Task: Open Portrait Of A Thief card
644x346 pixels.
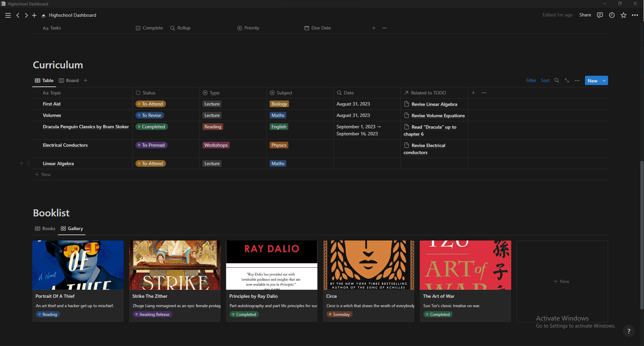Action: pyautogui.click(x=78, y=281)
